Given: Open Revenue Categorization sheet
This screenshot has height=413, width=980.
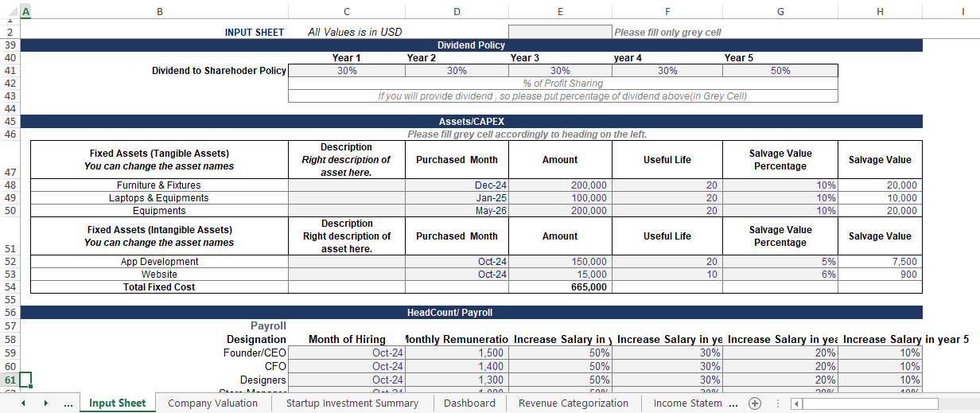Looking at the screenshot, I should pos(573,403).
